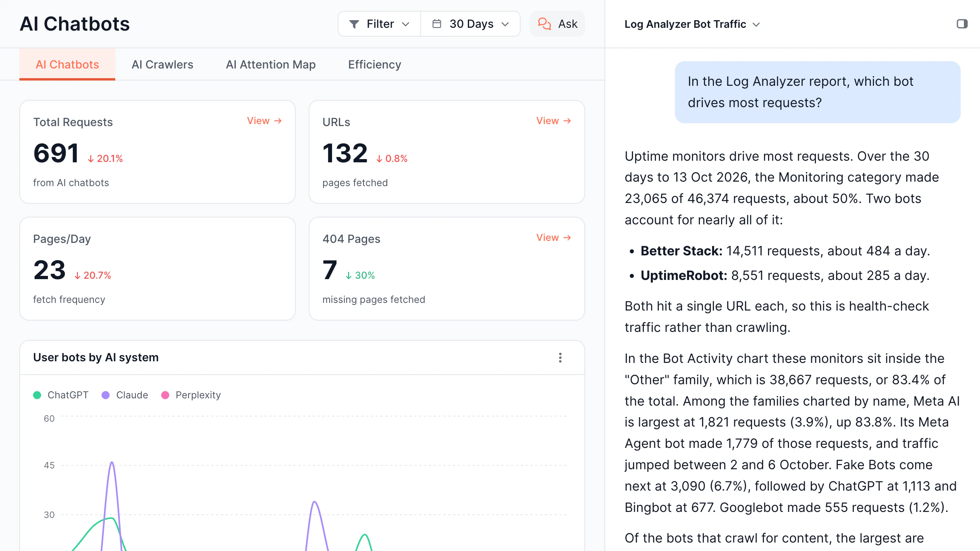980x551 pixels.
Task: Click the chat bubbles icon in Ask
Action: [544, 24]
